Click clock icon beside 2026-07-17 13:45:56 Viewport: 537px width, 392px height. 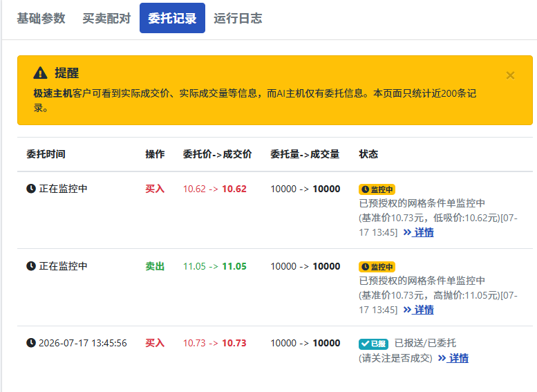pyautogui.click(x=31, y=343)
